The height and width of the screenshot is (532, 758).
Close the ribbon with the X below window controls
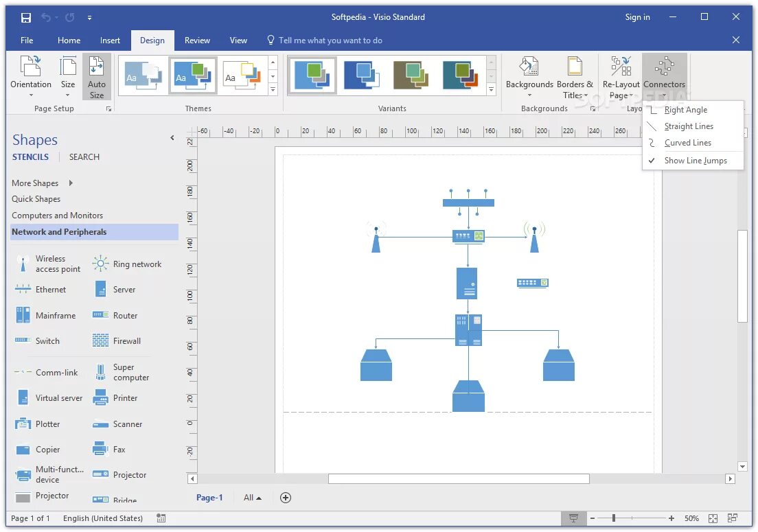[x=736, y=40]
